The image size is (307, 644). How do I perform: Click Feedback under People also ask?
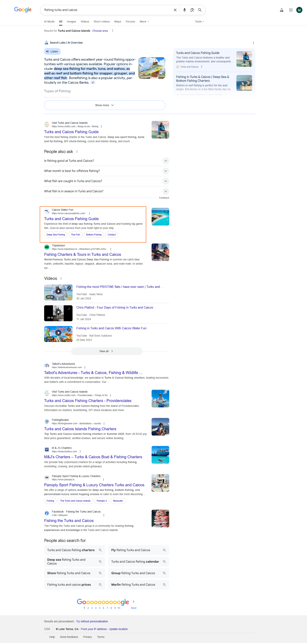[164, 198]
